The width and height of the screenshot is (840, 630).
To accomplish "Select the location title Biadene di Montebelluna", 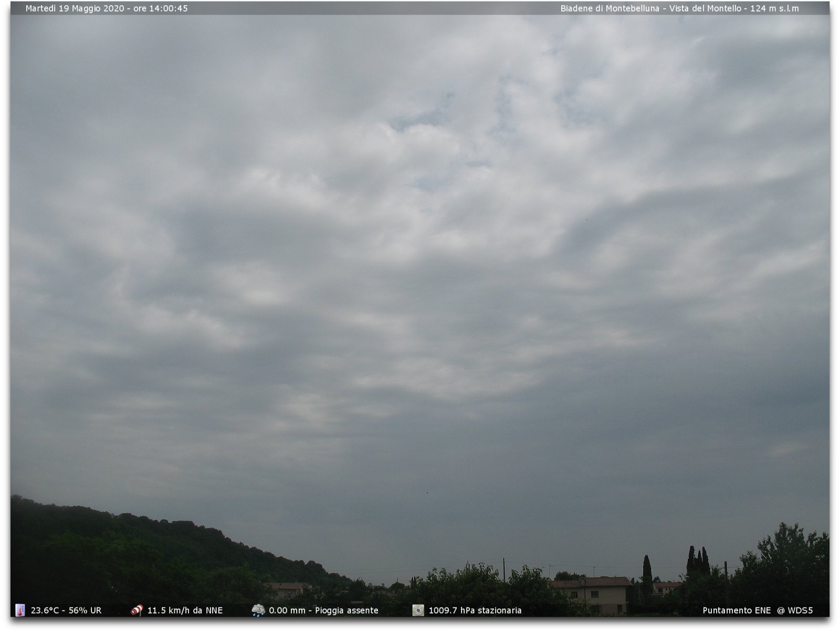I will (x=610, y=8).
